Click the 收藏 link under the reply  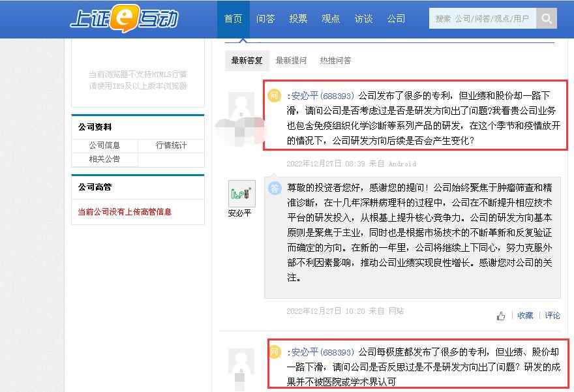[x=525, y=316]
